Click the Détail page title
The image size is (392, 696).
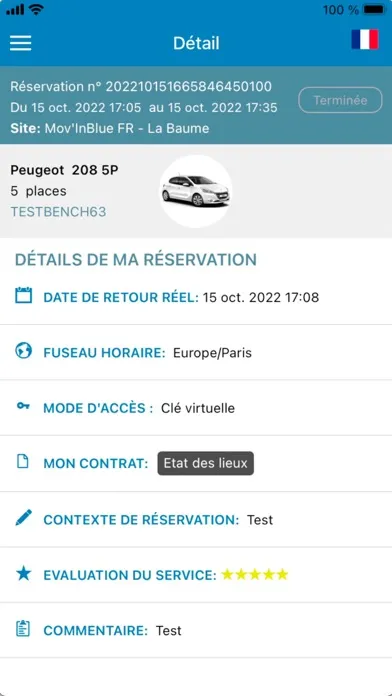coord(196,43)
